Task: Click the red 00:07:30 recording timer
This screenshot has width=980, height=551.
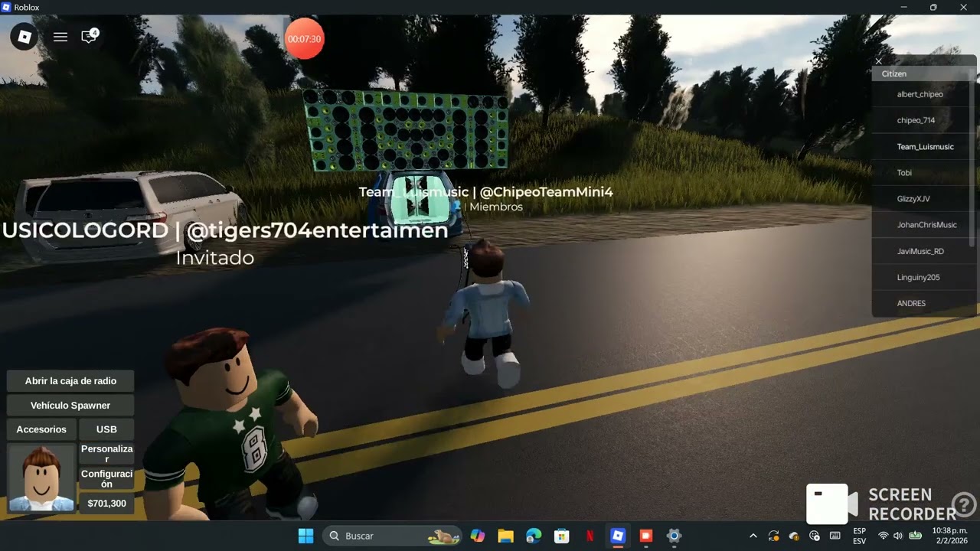Action: (304, 39)
